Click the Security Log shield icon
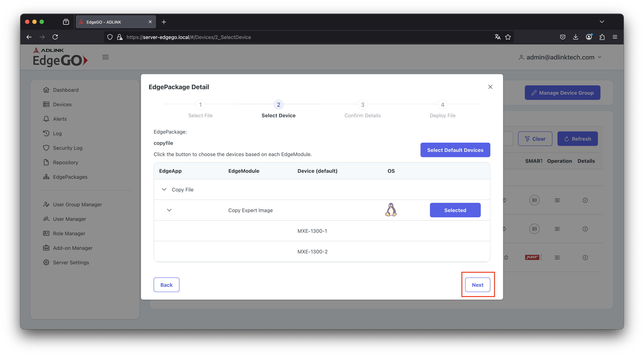 46,148
